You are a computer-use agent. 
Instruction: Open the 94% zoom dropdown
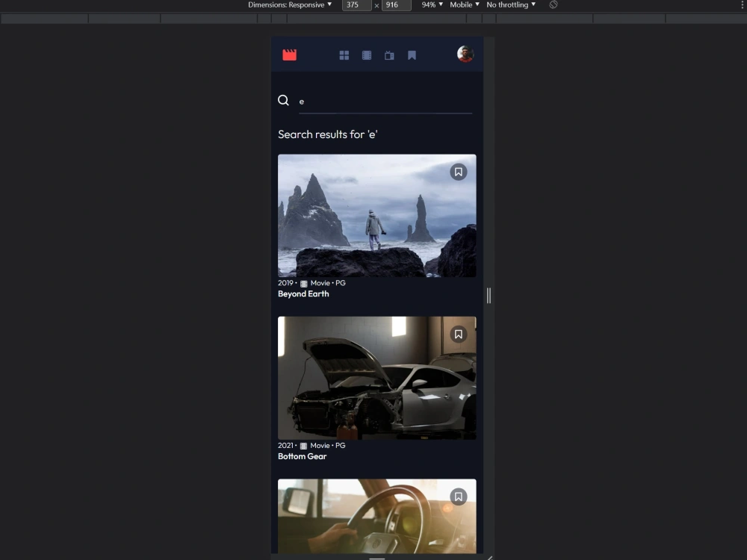pyautogui.click(x=432, y=4)
